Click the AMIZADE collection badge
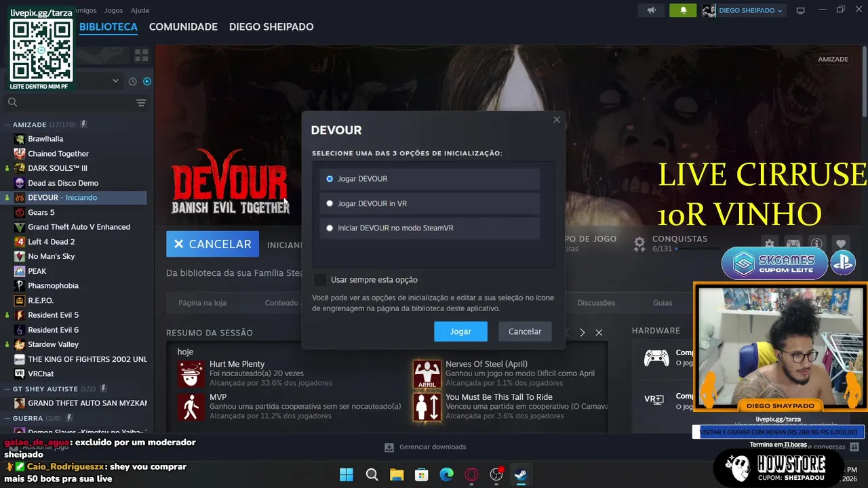The height and width of the screenshot is (488, 868). [x=833, y=59]
